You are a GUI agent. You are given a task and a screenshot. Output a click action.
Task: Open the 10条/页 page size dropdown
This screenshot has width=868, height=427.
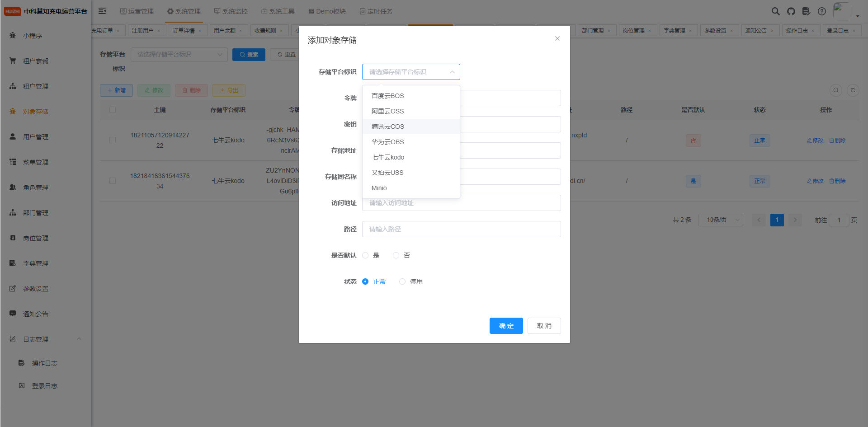tap(721, 220)
